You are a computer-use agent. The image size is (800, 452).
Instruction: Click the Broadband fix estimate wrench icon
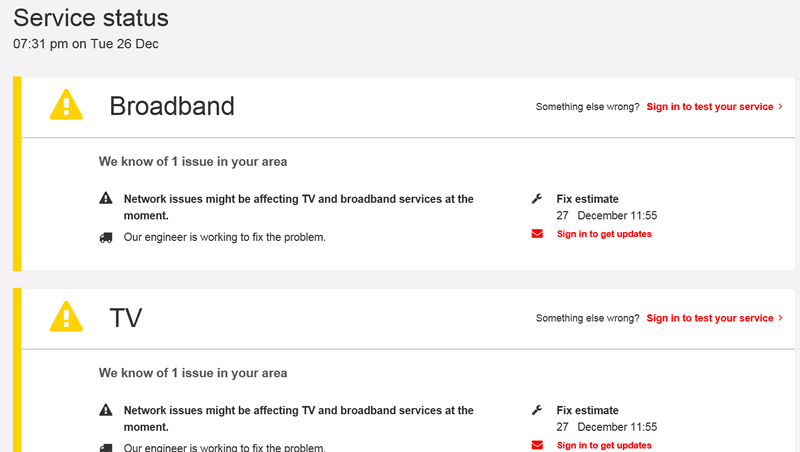[537, 199]
